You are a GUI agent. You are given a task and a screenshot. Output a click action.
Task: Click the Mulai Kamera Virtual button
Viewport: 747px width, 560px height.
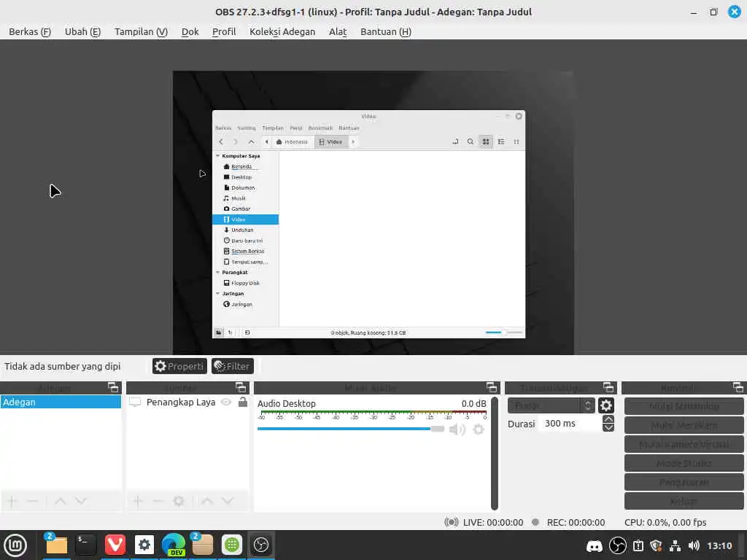(x=684, y=444)
